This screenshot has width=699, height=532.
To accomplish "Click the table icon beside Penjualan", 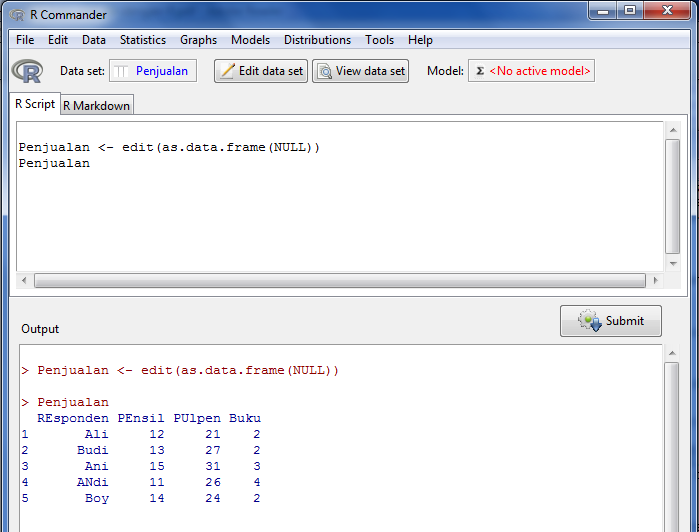I will point(121,71).
